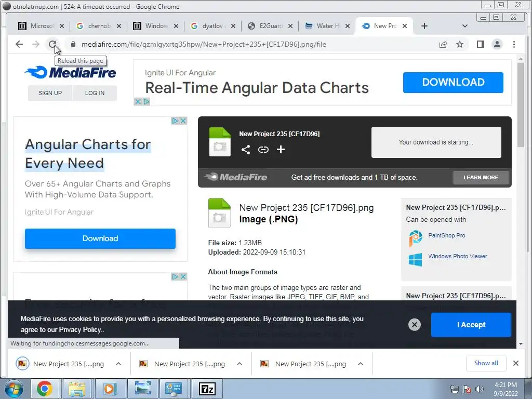532x399 pixels.
Task: Bookmark this page with the star icon
Action: (460, 44)
